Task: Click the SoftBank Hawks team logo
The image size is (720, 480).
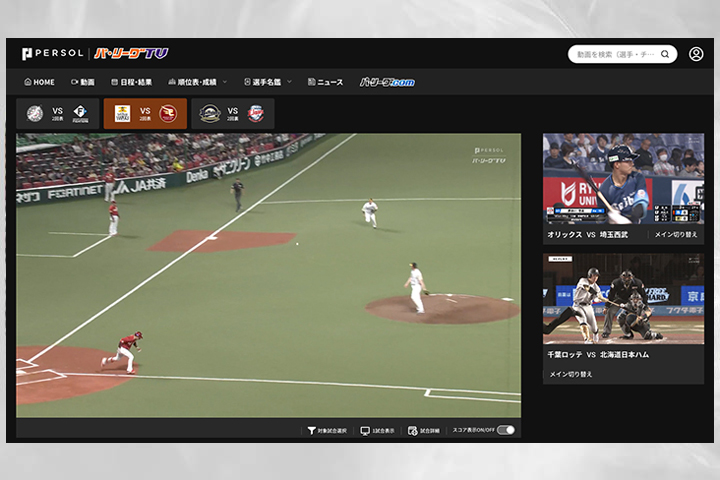Action: [x=122, y=113]
